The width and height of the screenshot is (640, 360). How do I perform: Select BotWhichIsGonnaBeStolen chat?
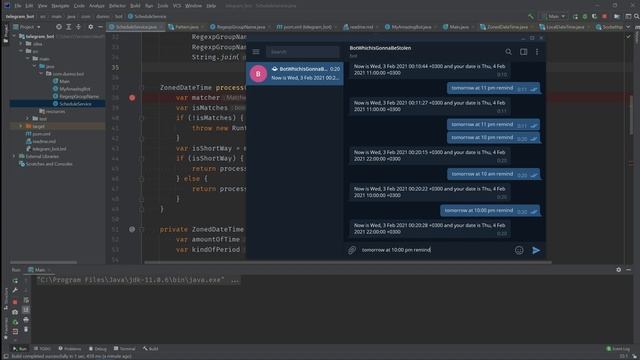point(295,73)
